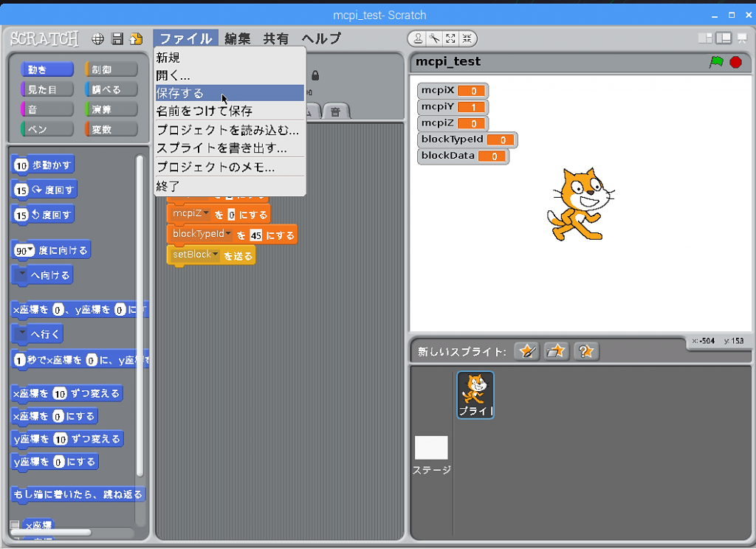This screenshot has height=549, width=756.
Task: Paint a new sprite button
Action: pos(526,351)
